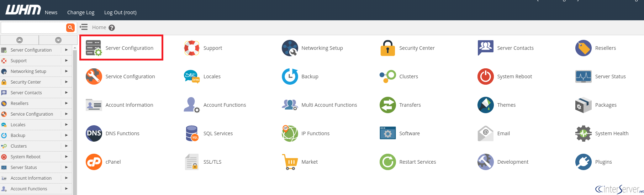Expand Service Configuration arrow in sidebar
644x195 pixels.
[x=66, y=114]
